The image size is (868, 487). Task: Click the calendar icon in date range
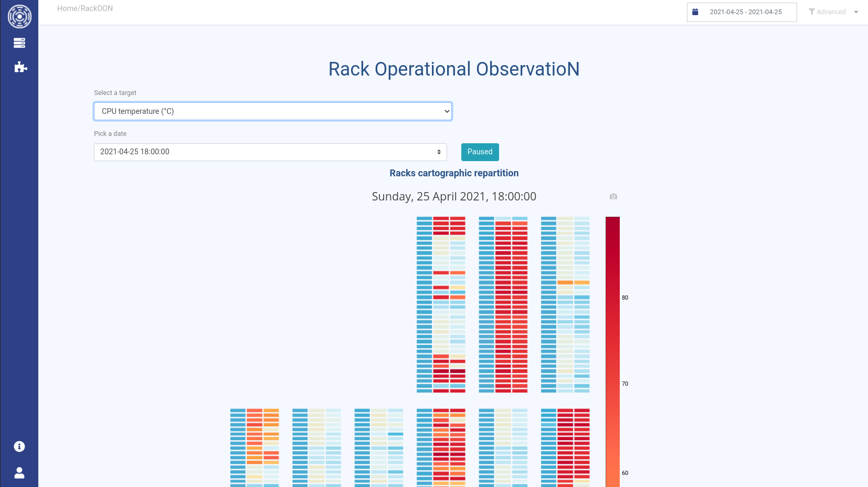695,12
